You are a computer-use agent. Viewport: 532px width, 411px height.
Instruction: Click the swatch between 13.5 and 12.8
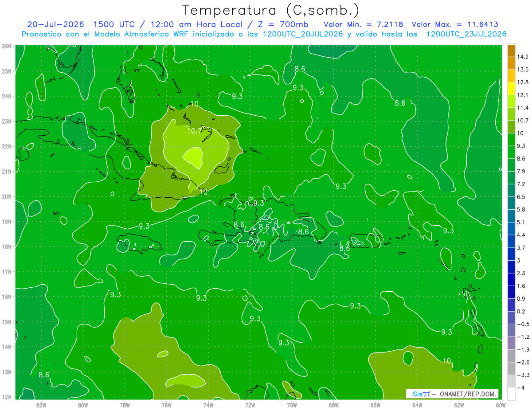511,76
